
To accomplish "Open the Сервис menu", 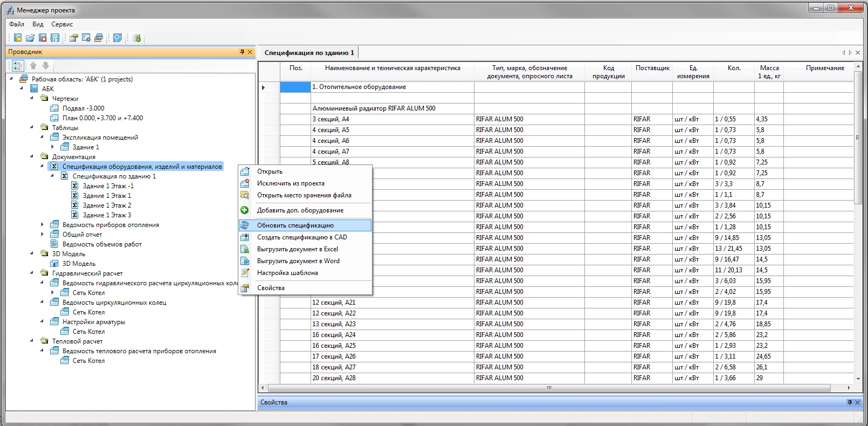I will click(x=62, y=24).
